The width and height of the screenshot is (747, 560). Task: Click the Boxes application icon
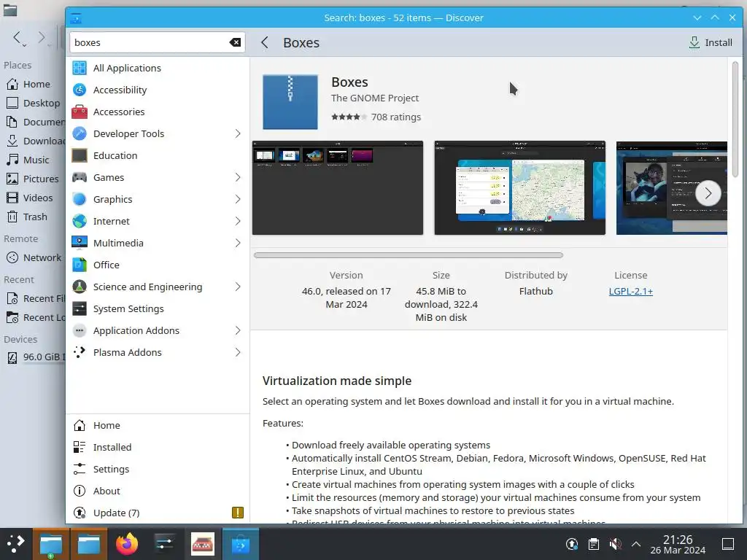(290, 102)
